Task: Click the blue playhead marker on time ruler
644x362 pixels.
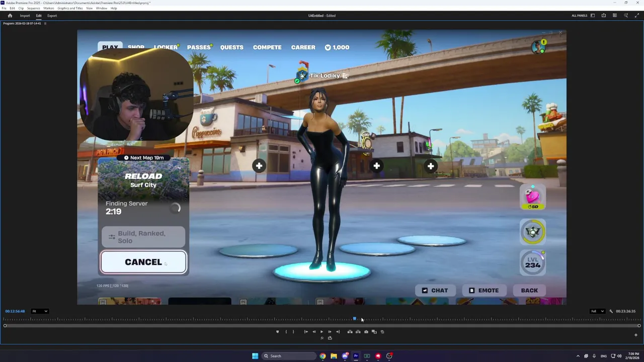Action: (355, 319)
